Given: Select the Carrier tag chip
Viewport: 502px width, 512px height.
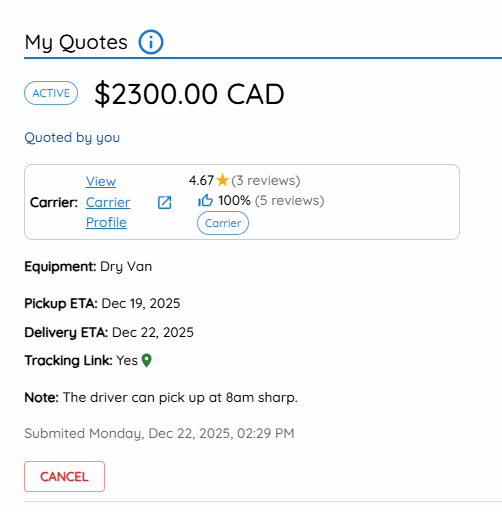Looking at the screenshot, I should pyautogui.click(x=223, y=223).
